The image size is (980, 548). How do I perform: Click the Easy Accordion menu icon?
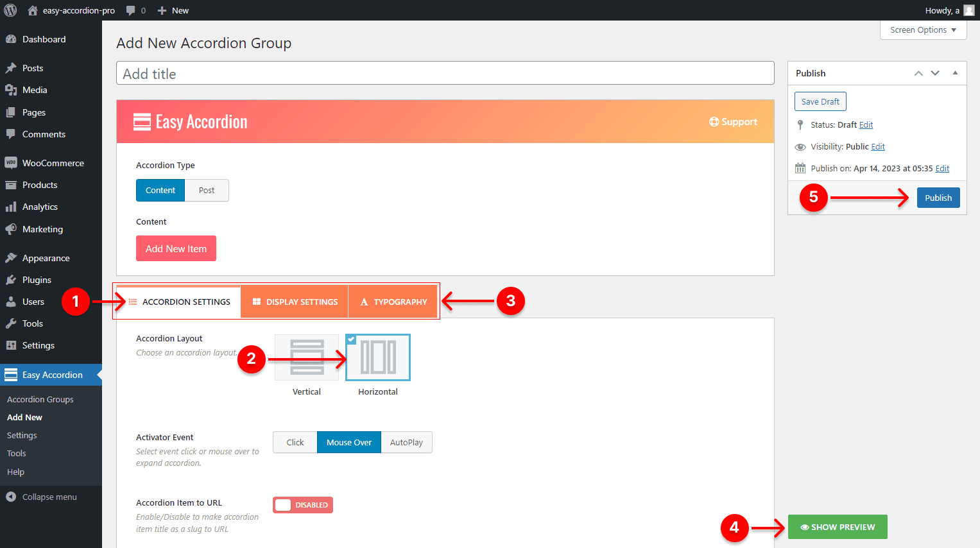pyautogui.click(x=11, y=375)
